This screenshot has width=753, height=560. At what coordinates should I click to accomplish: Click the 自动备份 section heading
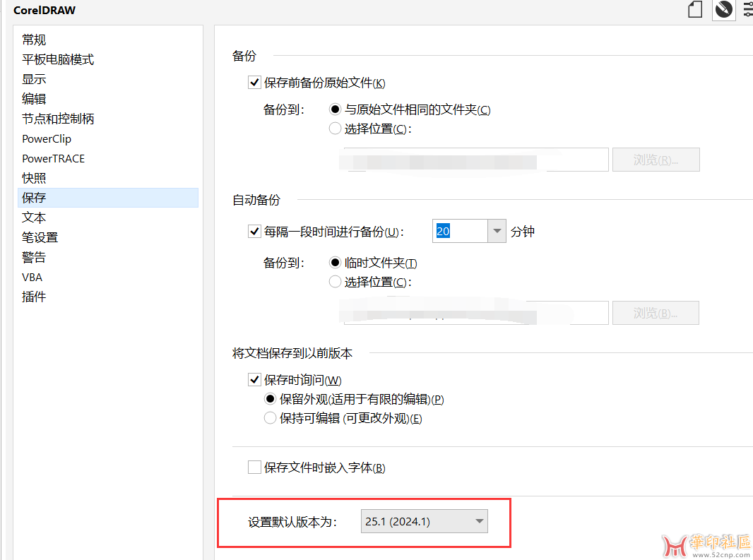click(256, 200)
